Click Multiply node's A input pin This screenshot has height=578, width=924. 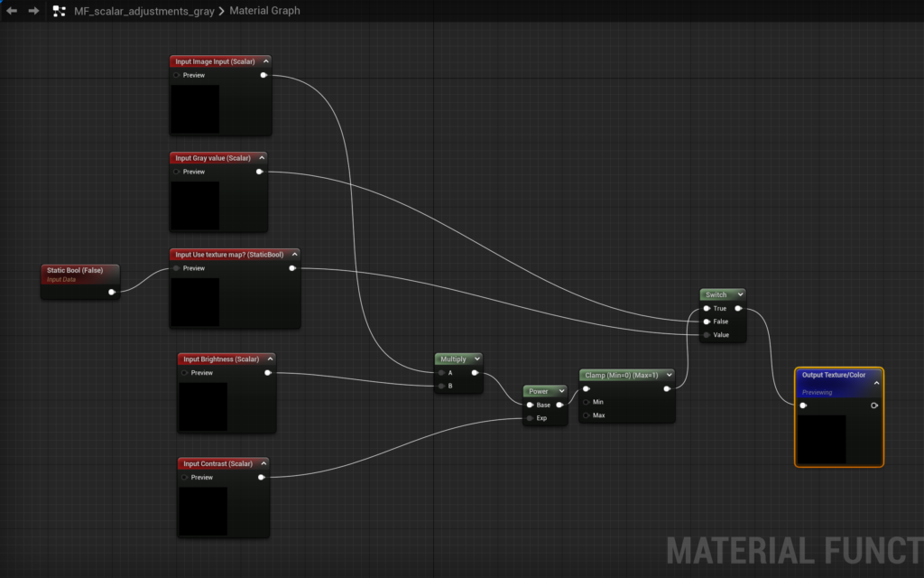tap(441, 372)
